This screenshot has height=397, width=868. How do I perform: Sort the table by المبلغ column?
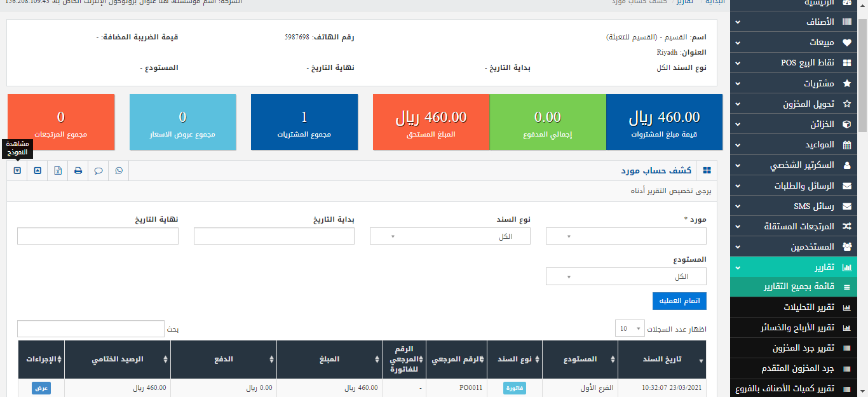click(329, 360)
